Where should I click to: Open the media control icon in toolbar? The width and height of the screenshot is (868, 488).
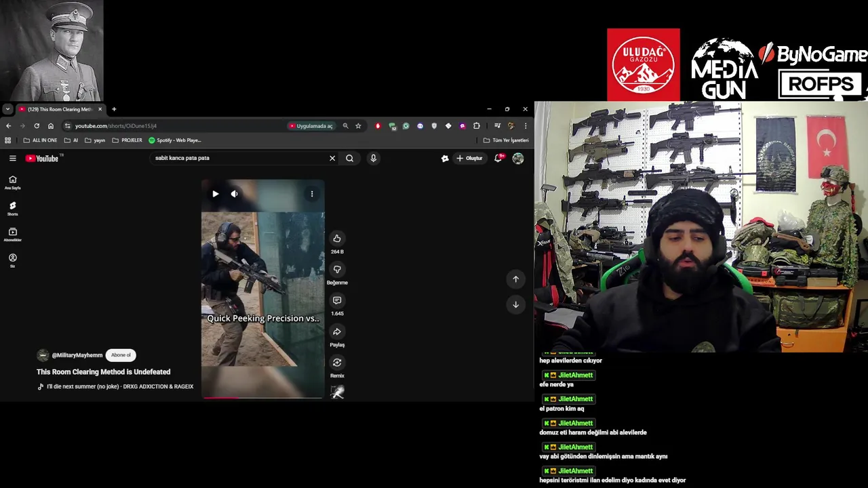(497, 126)
